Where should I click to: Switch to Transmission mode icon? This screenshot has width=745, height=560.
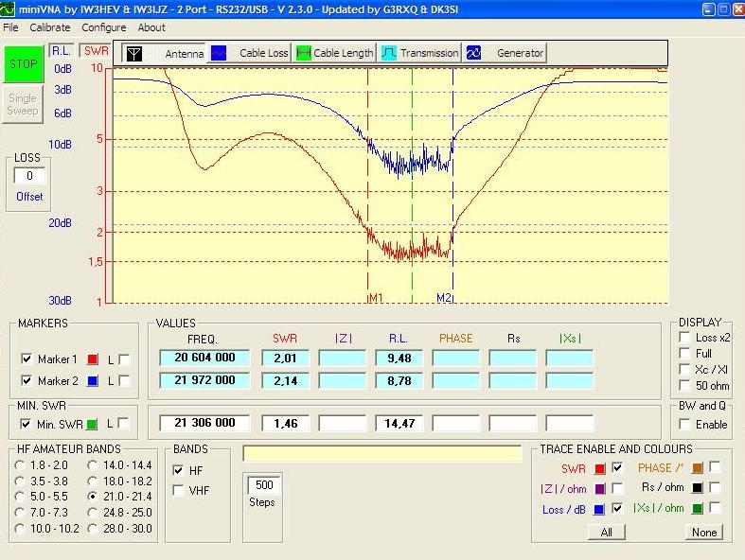tap(389, 53)
